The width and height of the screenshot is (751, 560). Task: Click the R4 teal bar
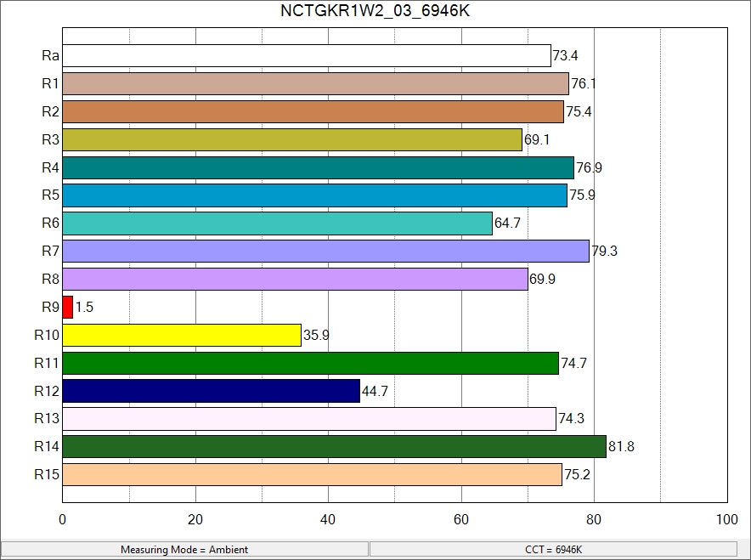[x=318, y=167]
